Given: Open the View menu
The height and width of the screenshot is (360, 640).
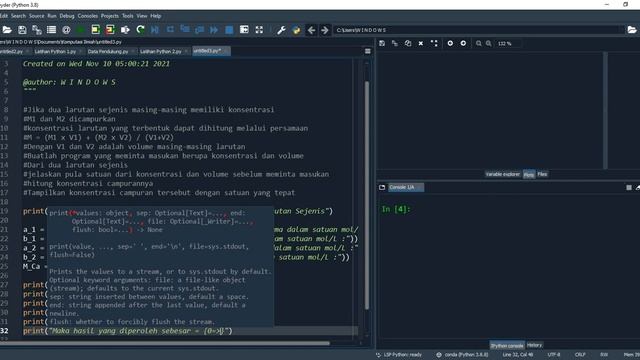Looking at the screenshot, I should 142,16.
